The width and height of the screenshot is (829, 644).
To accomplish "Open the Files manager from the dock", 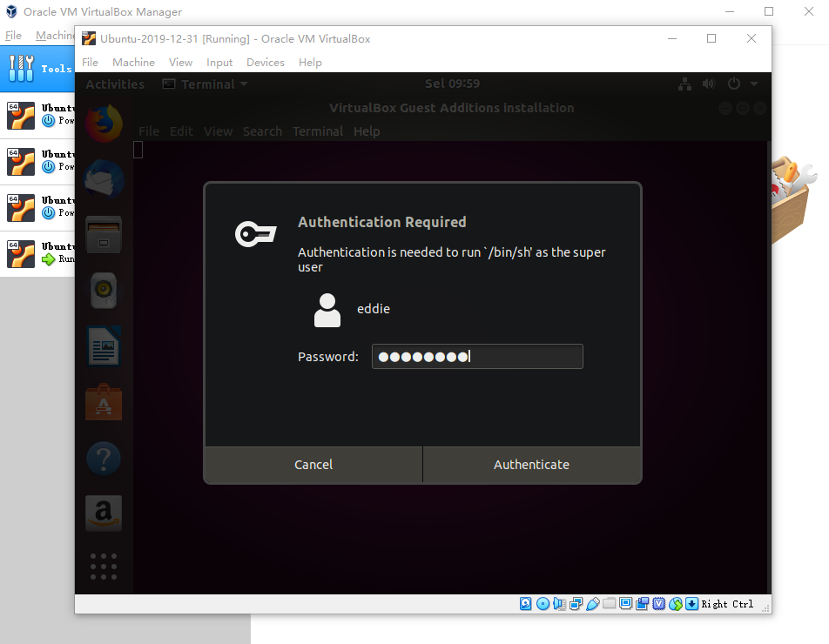I will coord(104,235).
